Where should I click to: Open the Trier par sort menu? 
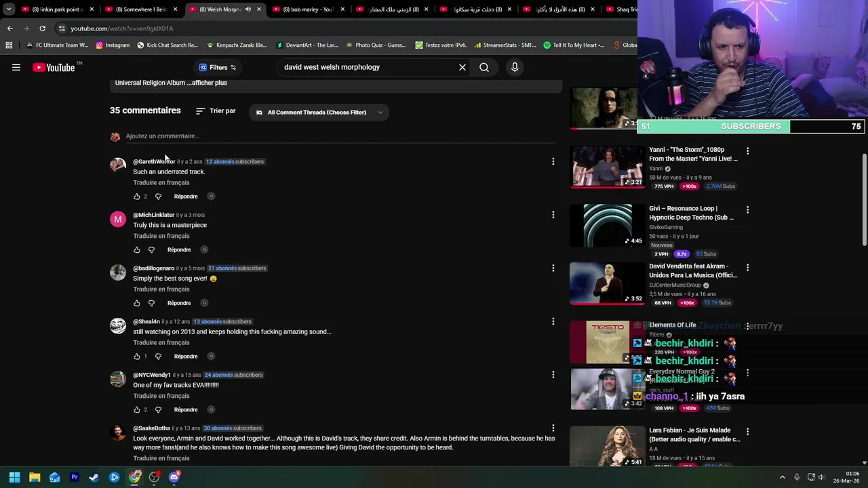(216, 111)
